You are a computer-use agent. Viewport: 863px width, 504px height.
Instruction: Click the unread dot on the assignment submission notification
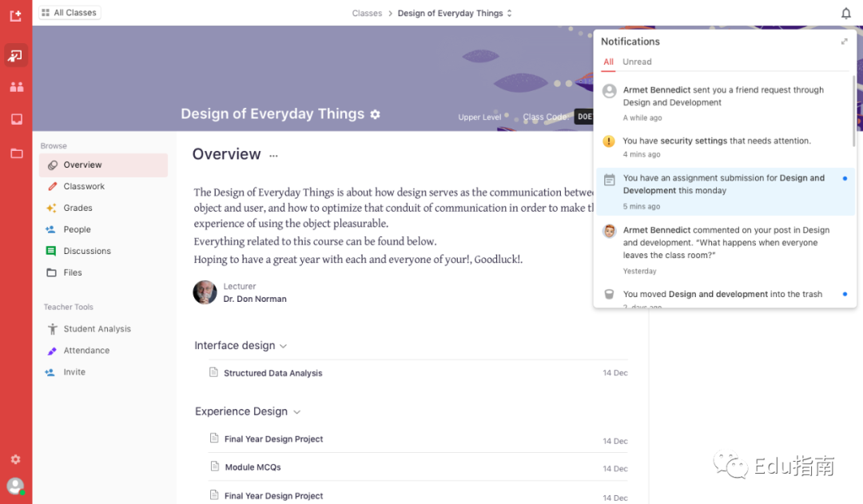point(845,178)
